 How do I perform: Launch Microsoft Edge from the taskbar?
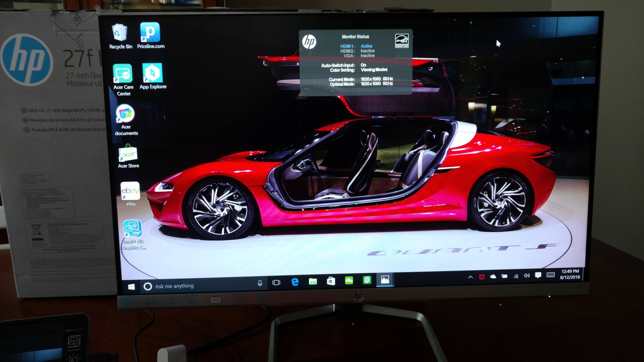(x=295, y=282)
